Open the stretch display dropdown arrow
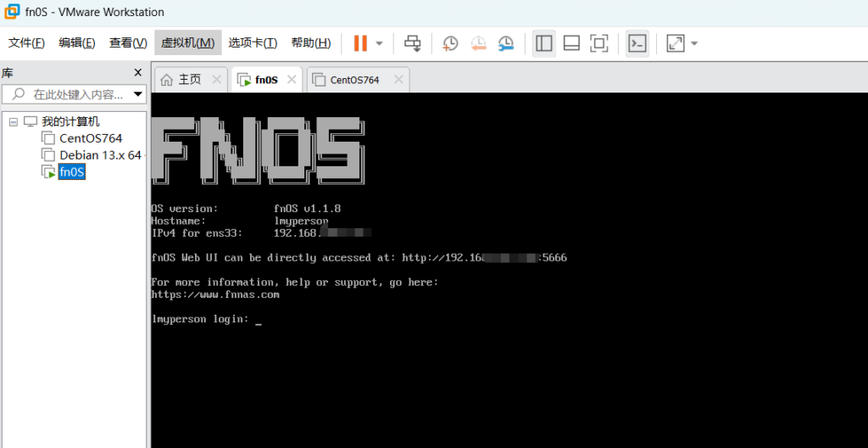 coord(694,43)
